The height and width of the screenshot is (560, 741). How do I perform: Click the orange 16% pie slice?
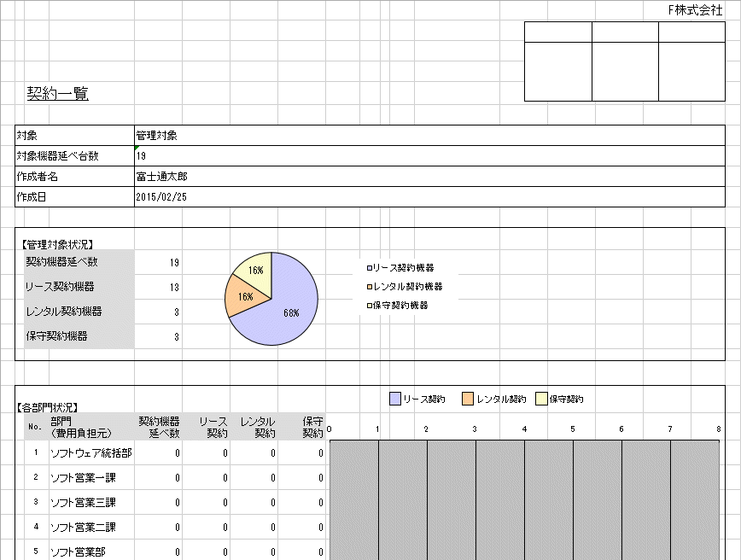coord(245,297)
